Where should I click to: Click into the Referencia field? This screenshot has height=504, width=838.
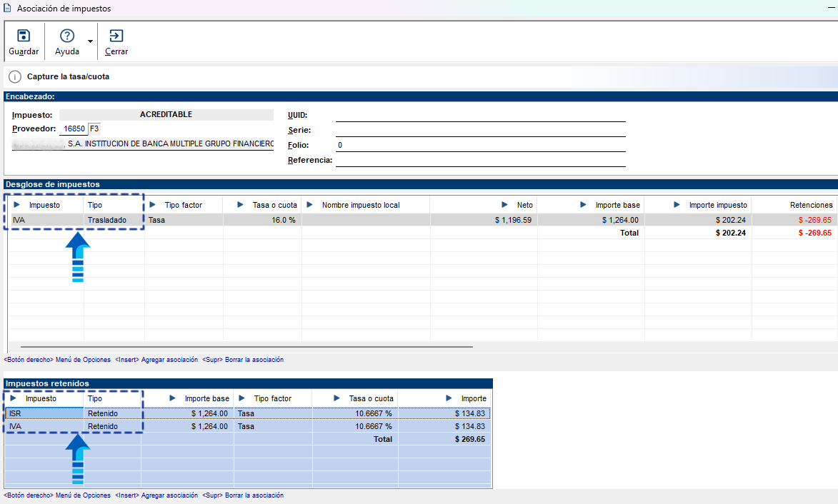(480, 160)
